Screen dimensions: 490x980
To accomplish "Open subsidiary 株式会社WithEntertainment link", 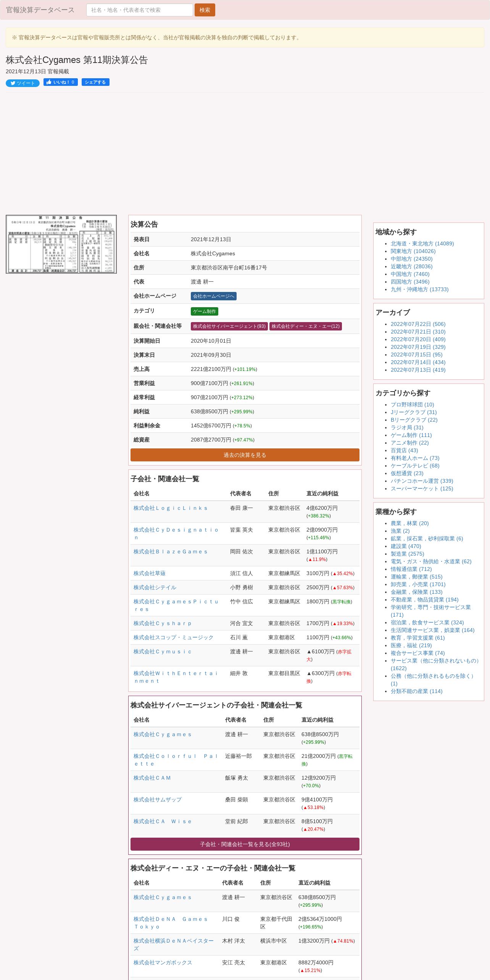I will pos(176,677).
